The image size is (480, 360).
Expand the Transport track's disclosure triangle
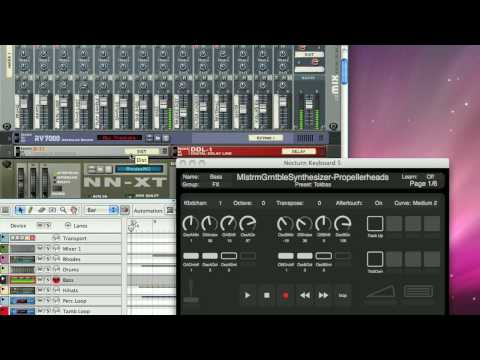pyautogui.click(x=3, y=238)
